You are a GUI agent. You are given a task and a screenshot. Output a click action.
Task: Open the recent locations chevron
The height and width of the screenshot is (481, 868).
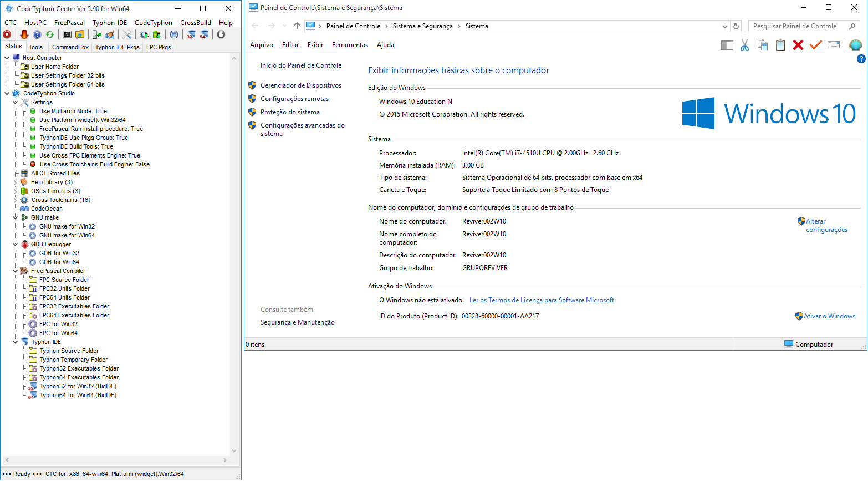click(x=285, y=26)
